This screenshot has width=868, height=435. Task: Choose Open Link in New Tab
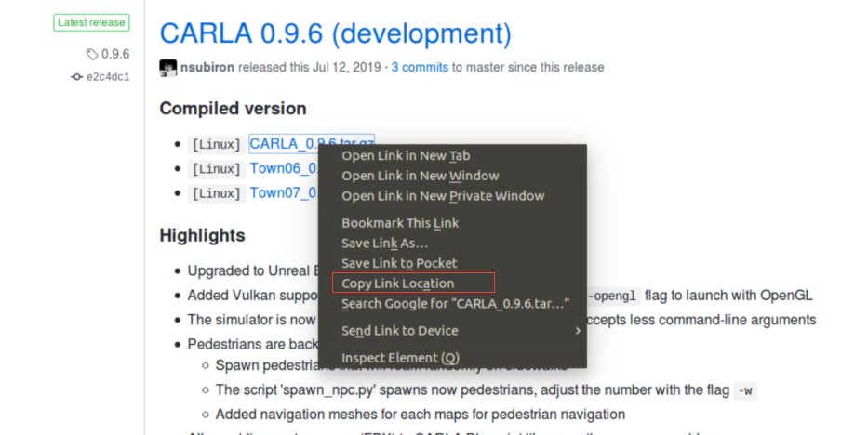pos(406,155)
